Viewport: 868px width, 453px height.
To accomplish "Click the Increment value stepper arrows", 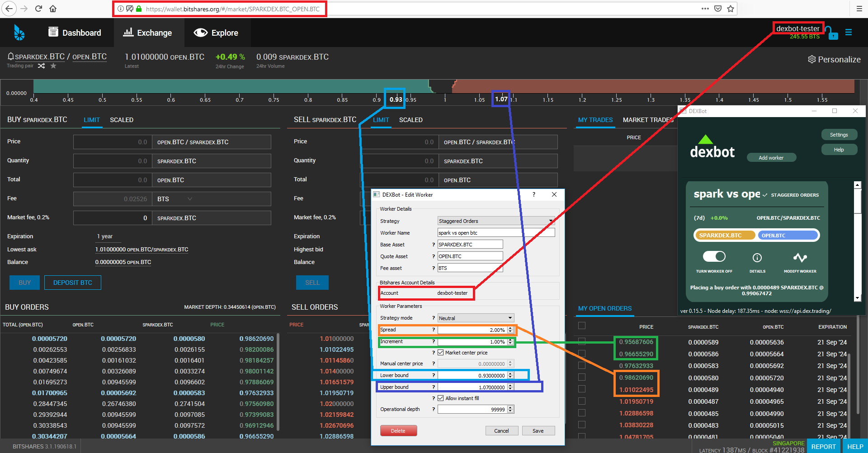I will (x=510, y=341).
